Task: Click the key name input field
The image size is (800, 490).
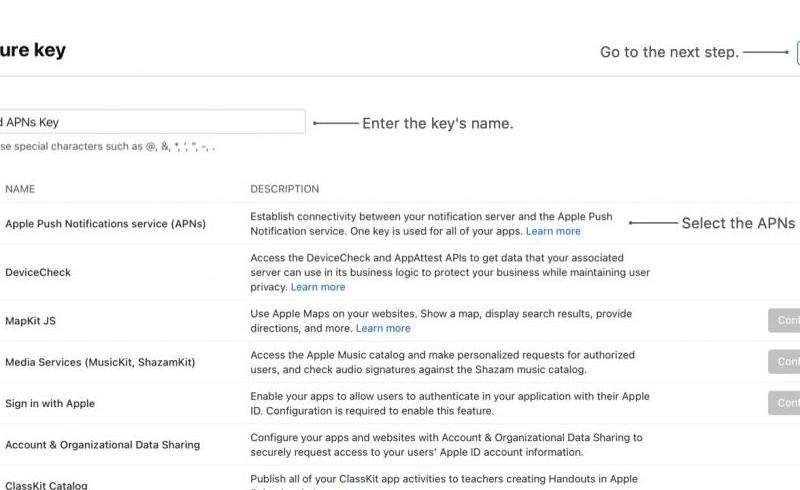Action: [x=150, y=122]
